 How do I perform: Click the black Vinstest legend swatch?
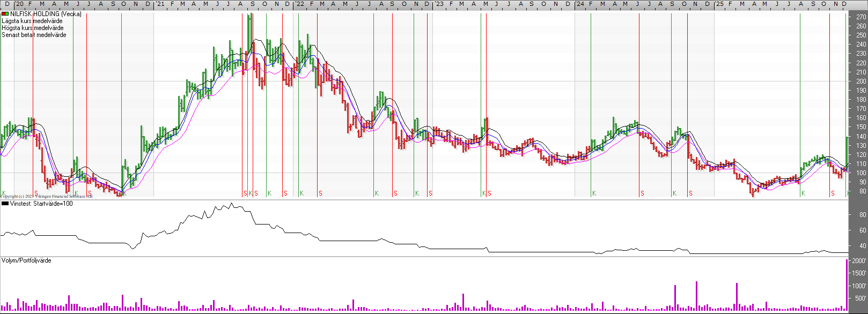coord(5,204)
